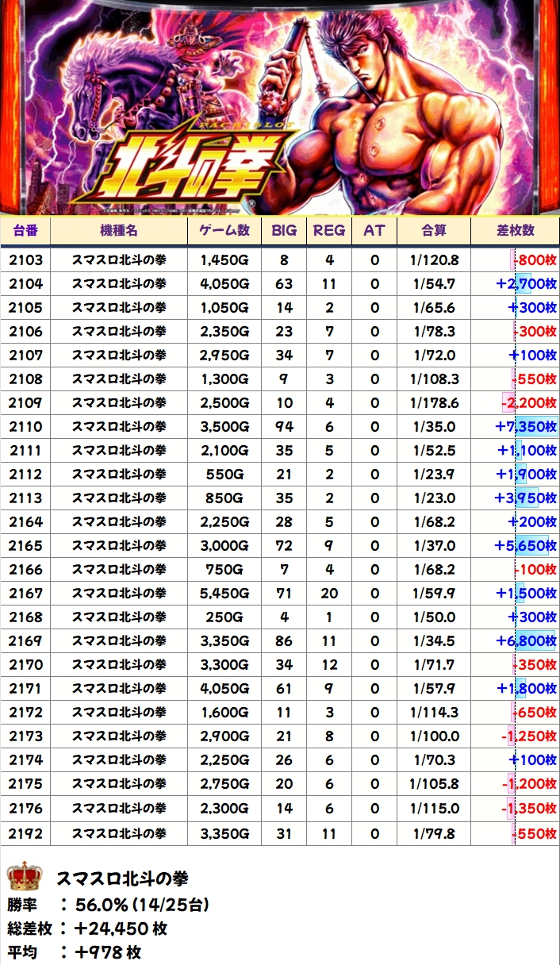Click the -800枚 difference value

535,260
